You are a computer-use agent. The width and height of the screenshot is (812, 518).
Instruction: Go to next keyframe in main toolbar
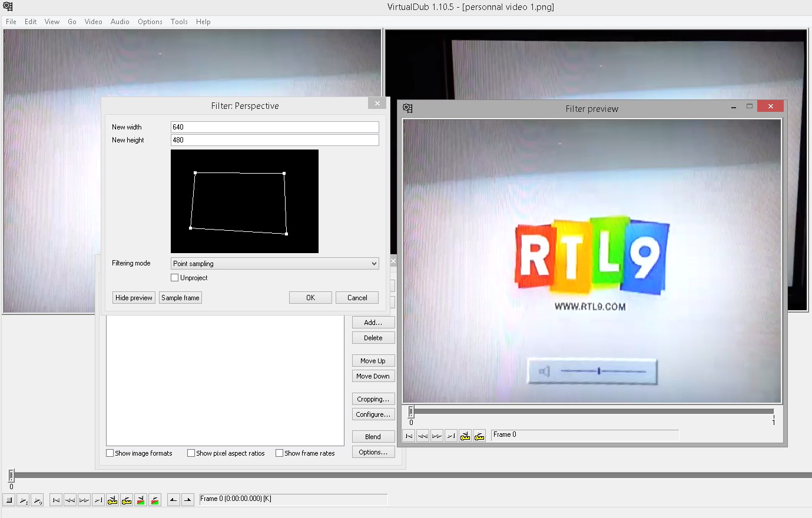127,500
